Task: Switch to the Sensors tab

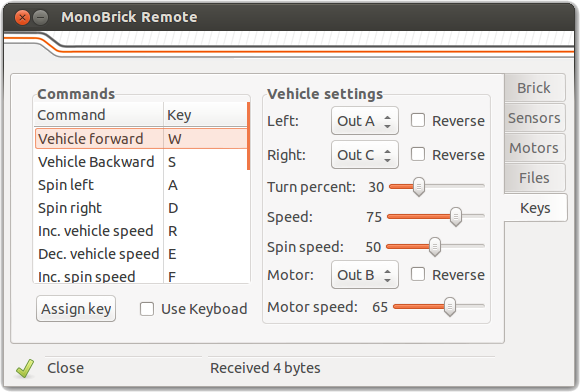Action: click(x=534, y=118)
